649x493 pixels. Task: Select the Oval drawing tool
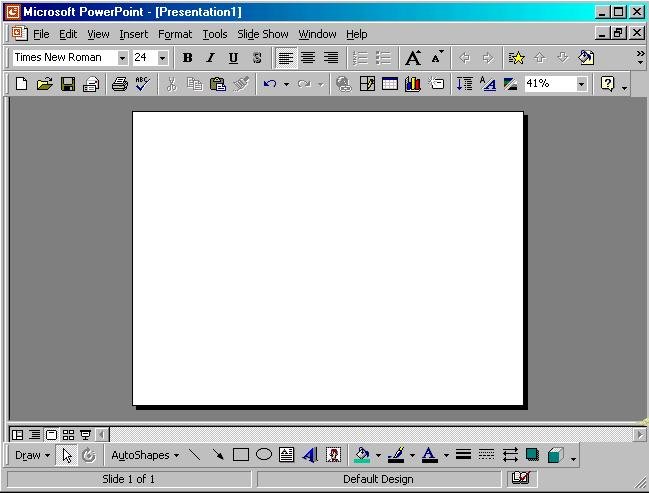tap(264, 455)
